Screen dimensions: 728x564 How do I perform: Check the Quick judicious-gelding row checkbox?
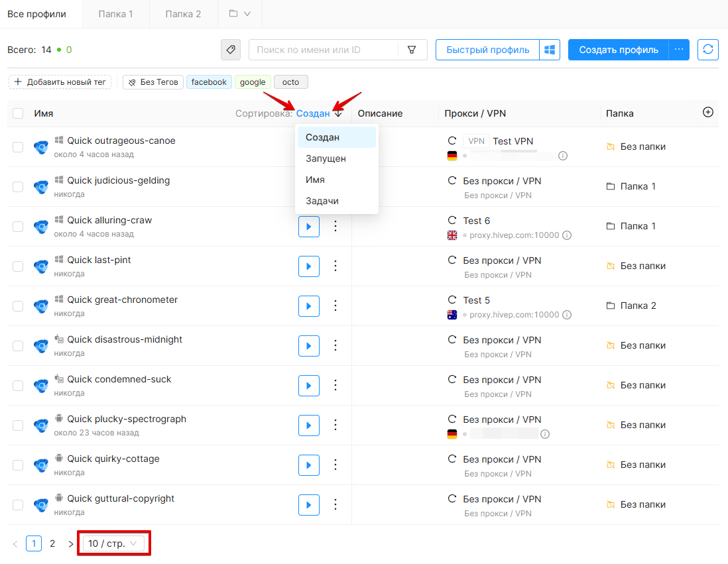coord(18,187)
